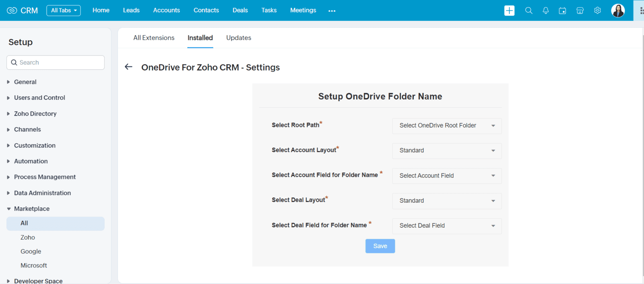Open the Contacts module
Image resolution: width=644 pixels, height=284 pixels.
tap(206, 10)
